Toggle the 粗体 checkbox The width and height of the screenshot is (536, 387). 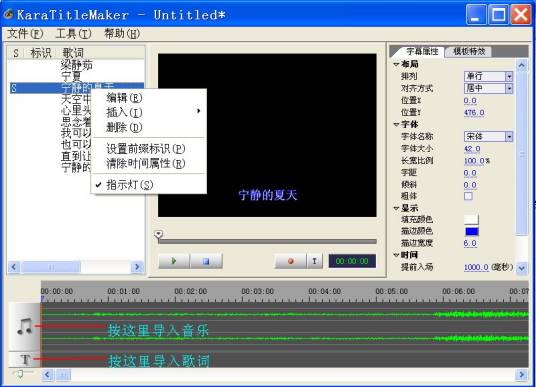click(x=468, y=196)
